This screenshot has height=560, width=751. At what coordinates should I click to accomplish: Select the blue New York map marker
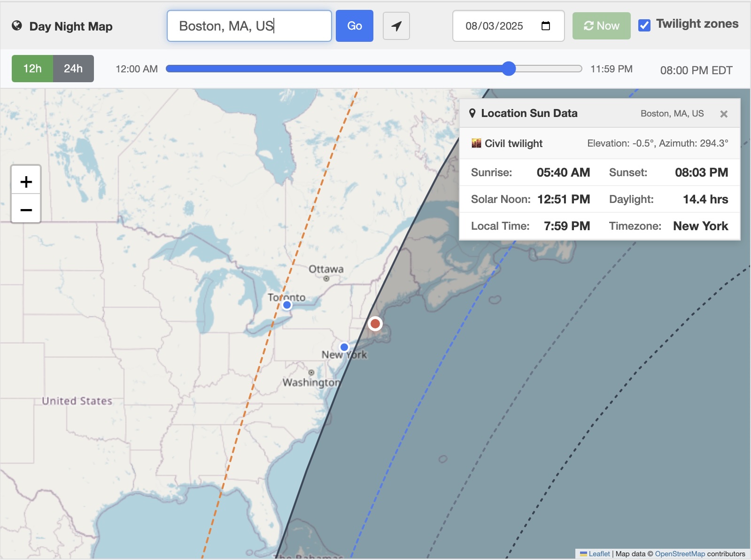(x=344, y=347)
